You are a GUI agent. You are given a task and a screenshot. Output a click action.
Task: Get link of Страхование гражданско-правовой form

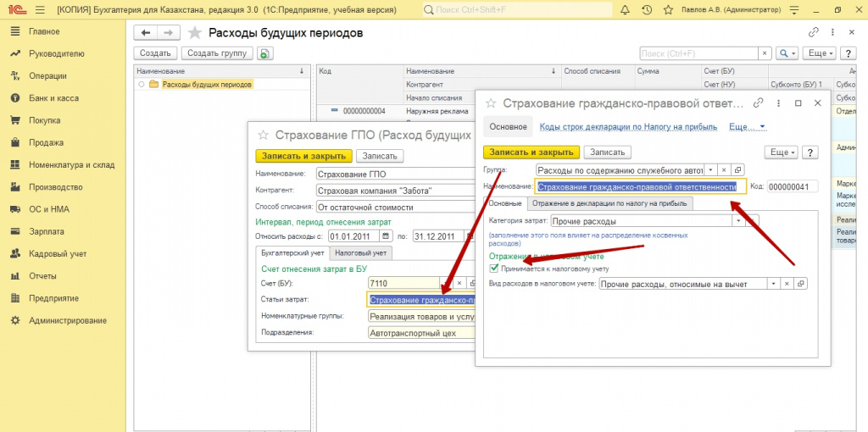pos(759,102)
